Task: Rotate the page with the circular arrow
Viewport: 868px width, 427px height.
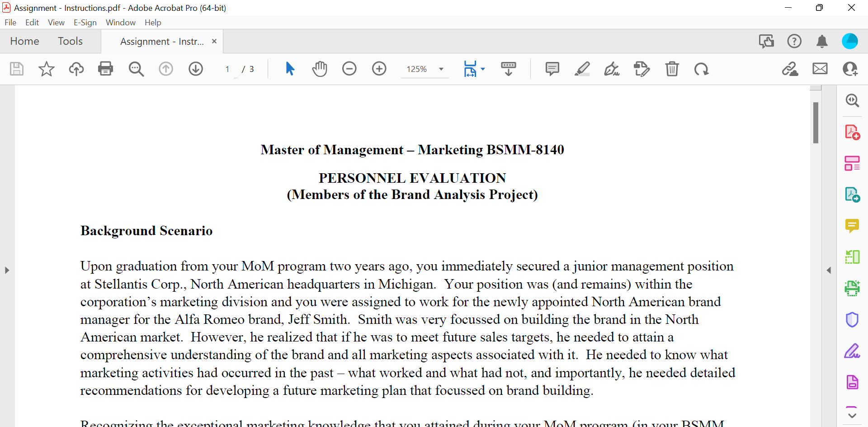Action: (x=701, y=69)
